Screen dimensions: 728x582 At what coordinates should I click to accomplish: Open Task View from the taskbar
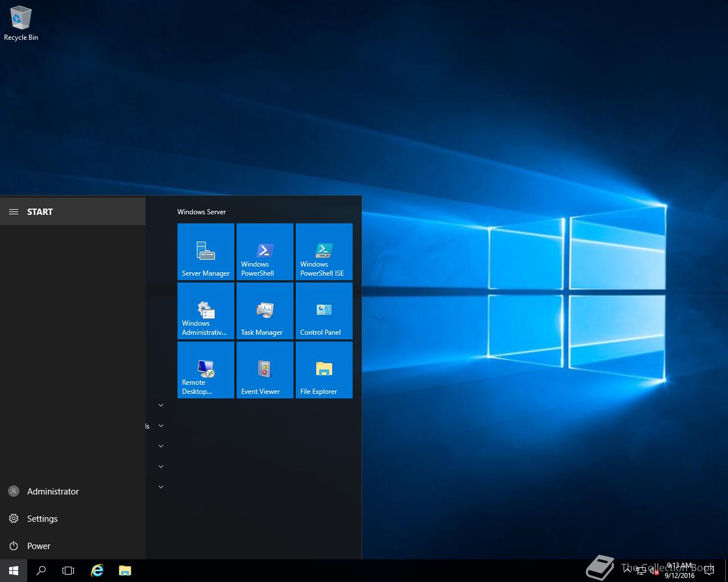click(x=68, y=571)
